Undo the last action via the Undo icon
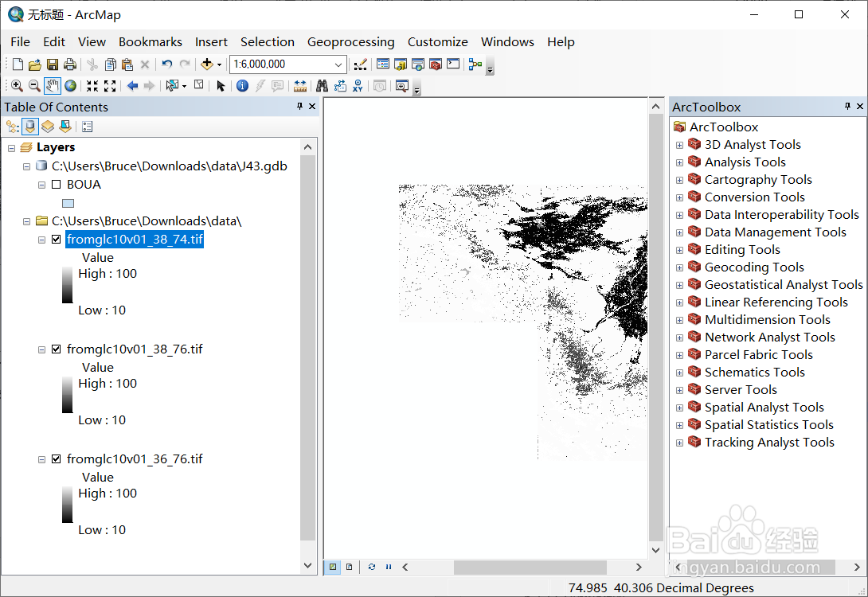Viewport: 868px width, 597px height. (x=166, y=64)
